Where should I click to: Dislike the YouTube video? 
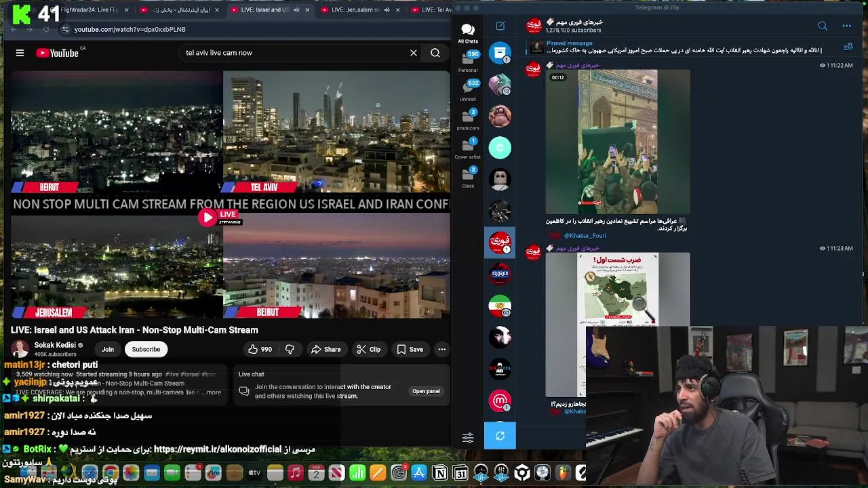point(290,349)
